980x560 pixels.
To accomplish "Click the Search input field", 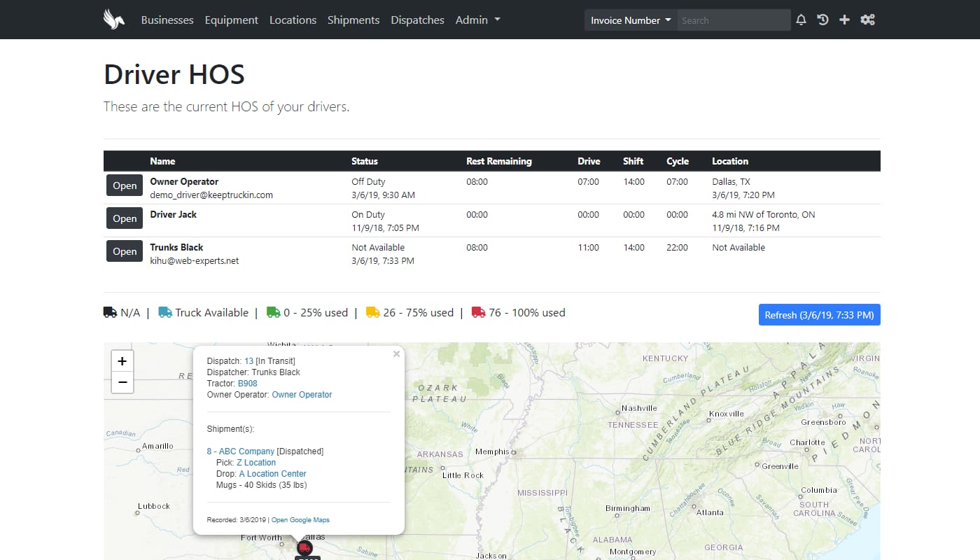I will [x=734, y=20].
